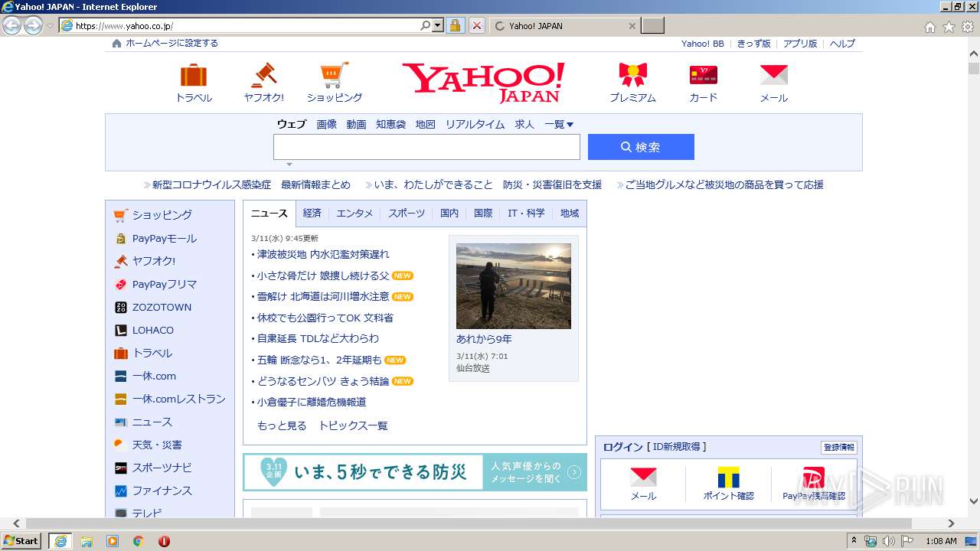Switch to the 経済 news tab

point(312,214)
